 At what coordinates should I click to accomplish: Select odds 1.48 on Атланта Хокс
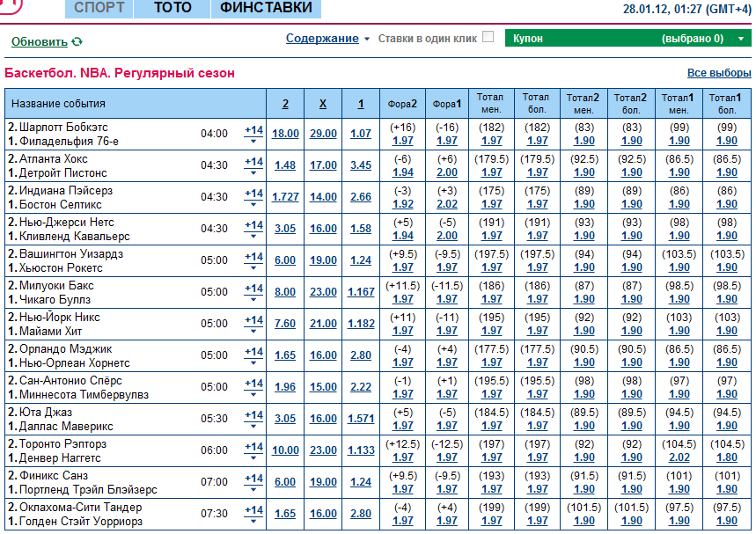(285, 165)
